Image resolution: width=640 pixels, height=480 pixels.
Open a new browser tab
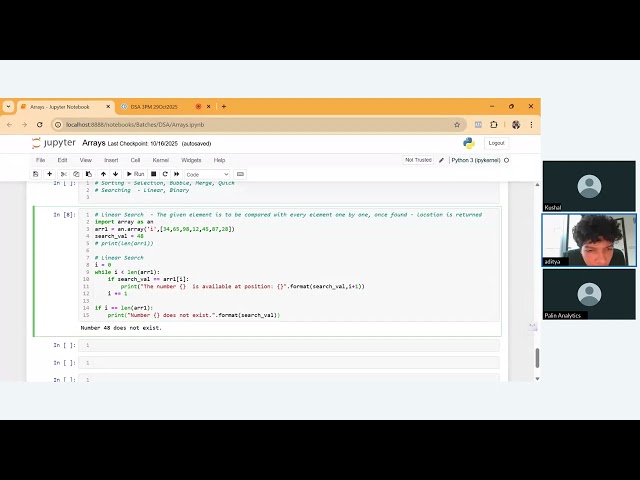coord(224,107)
